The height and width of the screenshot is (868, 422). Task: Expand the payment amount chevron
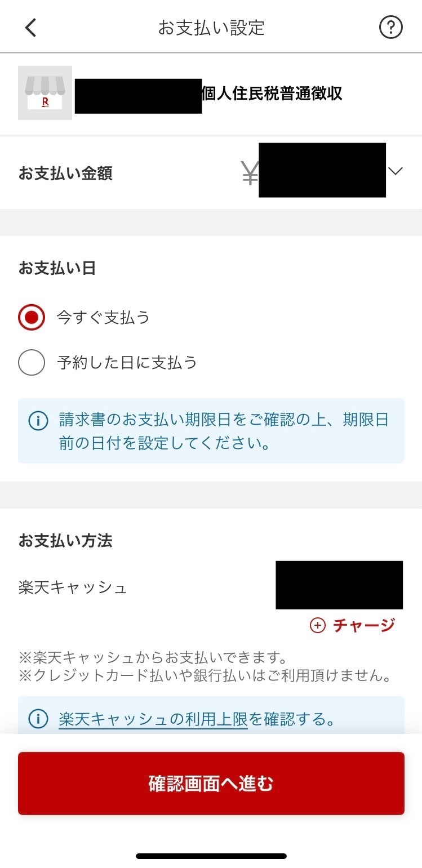coord(396,171)
